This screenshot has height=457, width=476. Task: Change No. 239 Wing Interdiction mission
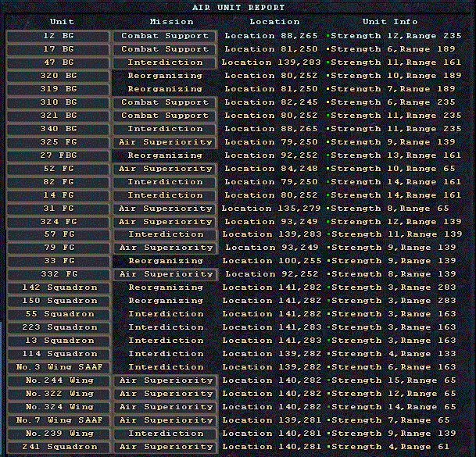coord(166,434)
